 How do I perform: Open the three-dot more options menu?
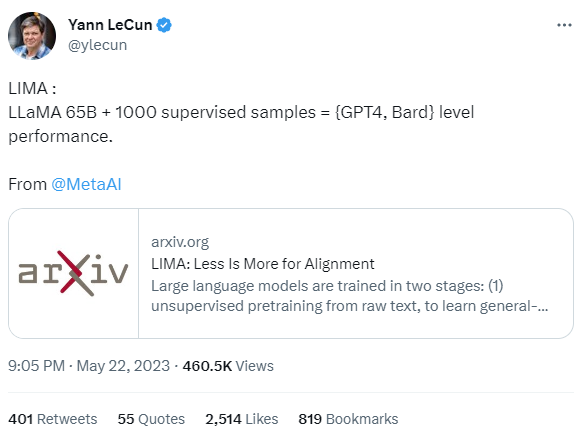point(564,25)
